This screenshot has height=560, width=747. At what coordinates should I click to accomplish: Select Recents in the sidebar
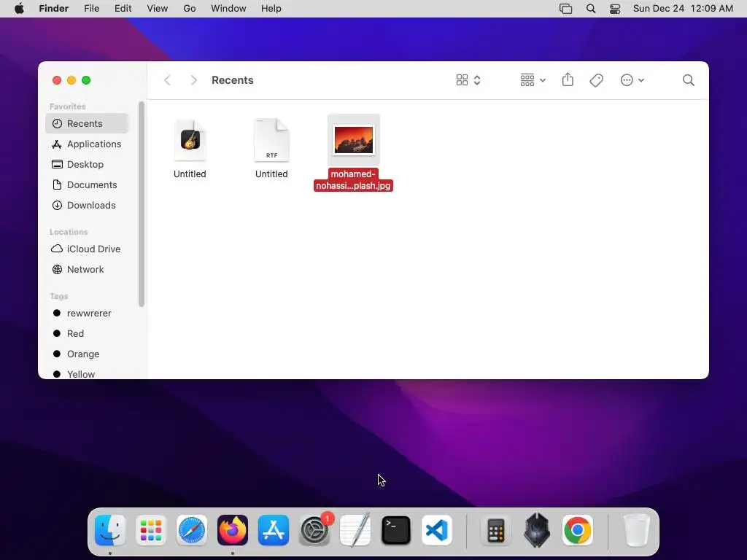click(x=88, y=123)
